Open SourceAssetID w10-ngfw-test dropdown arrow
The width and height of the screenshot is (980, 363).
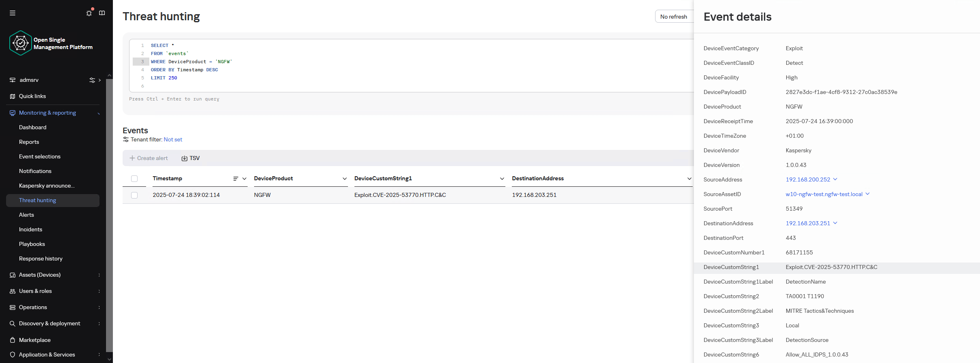868,194
